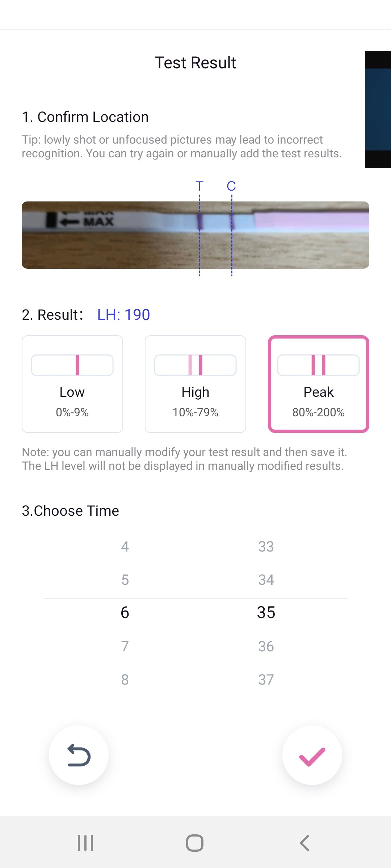The width and height of the screenshot is (391, 868).
Task: Pick minute 34 in time picker
Action: point(266,580)
